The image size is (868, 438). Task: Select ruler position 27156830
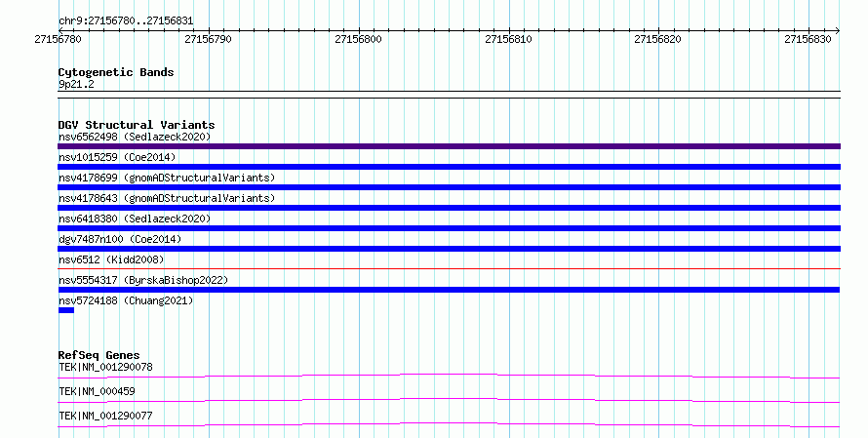tap(808, 39)
